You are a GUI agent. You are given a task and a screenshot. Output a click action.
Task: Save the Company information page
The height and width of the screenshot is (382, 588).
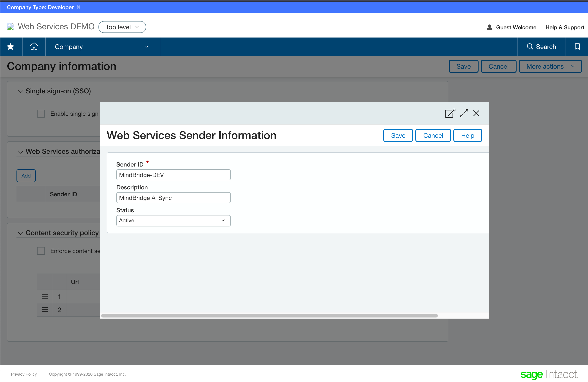click(x=463, y=66)
